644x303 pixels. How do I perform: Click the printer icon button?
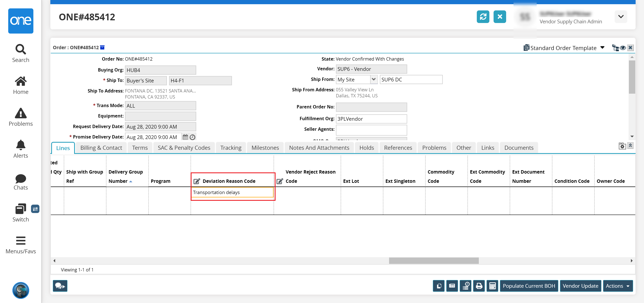(479, 286)
